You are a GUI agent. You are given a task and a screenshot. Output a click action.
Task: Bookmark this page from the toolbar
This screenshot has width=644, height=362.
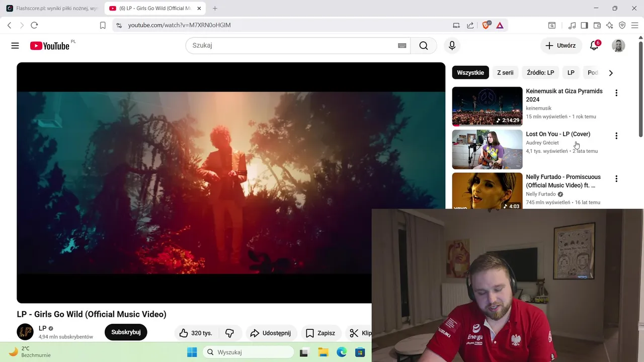coord(103,25)
